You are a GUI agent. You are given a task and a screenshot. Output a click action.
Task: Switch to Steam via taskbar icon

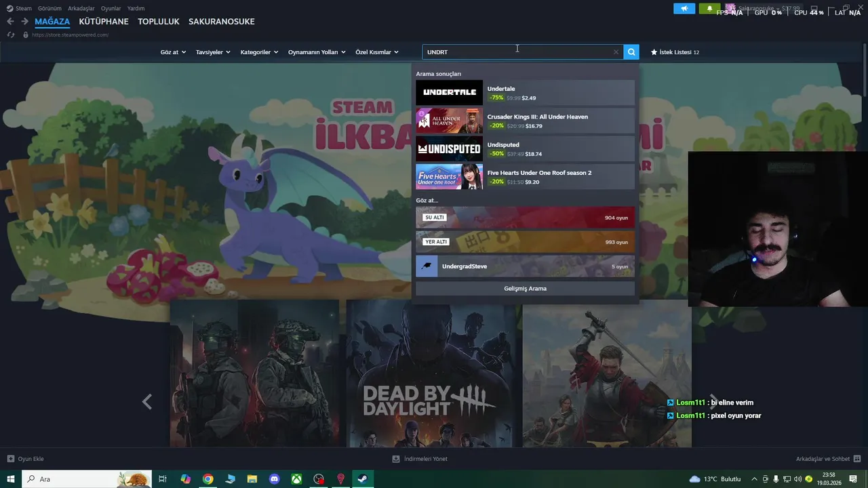[363, 479]
